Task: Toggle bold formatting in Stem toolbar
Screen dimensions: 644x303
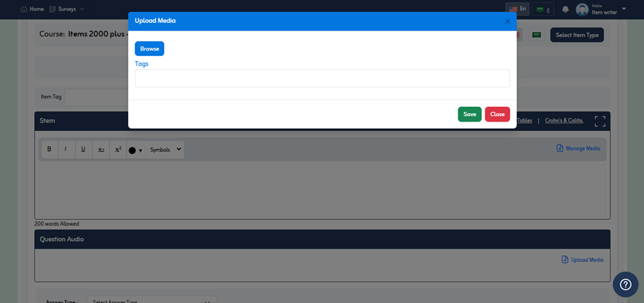Action: [x=49, y=149]
